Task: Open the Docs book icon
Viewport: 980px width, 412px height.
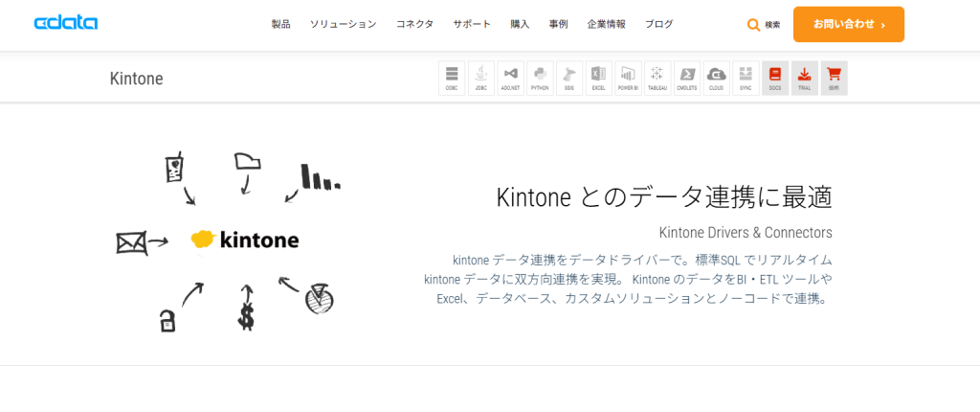Action: (x=775, y=79)
